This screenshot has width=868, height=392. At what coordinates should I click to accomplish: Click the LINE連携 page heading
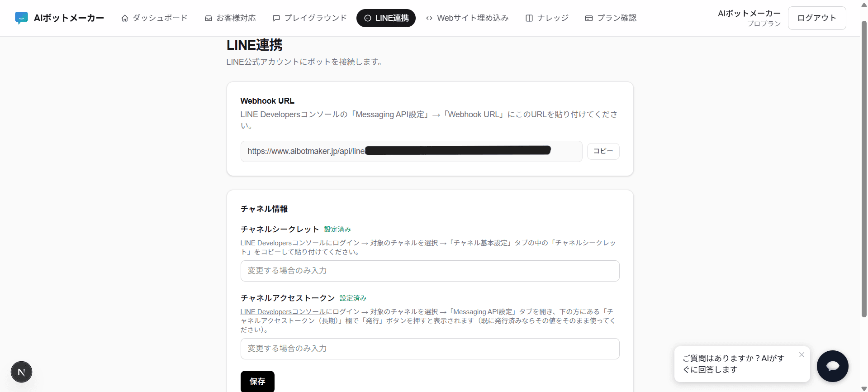pos(254,45)
